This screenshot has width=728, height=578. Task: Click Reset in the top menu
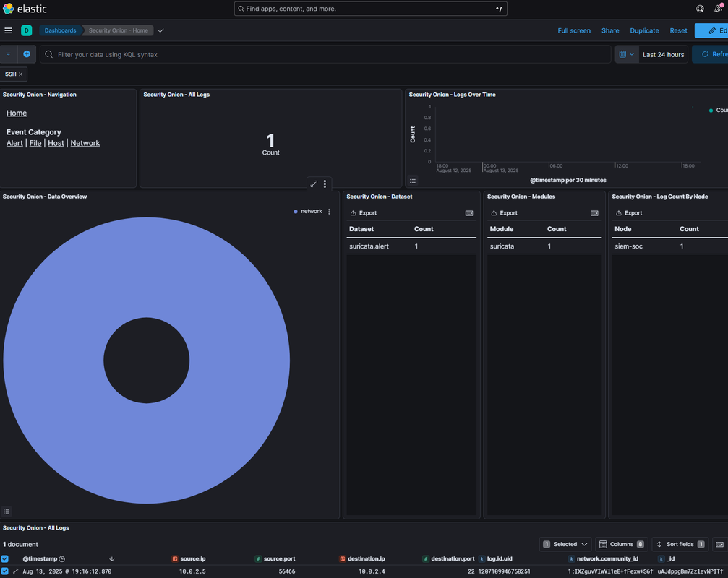tap(678, 30)
